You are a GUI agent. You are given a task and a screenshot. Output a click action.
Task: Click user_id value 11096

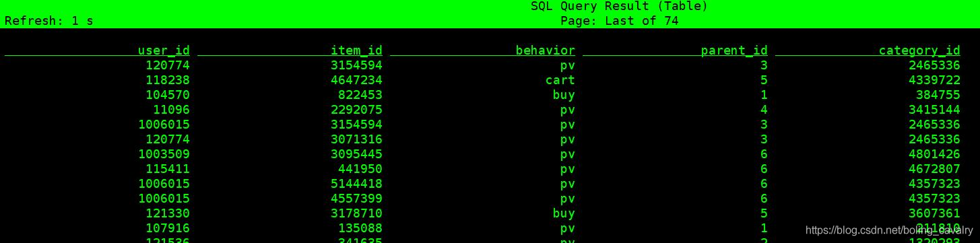pyautogui.click(x=171, y=110)
